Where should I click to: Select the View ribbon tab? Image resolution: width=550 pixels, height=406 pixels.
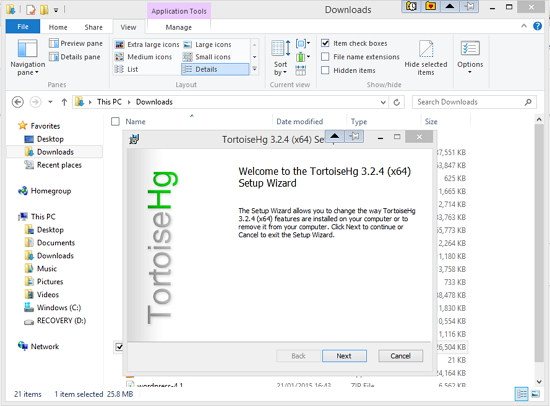click(x=128, y=27)
